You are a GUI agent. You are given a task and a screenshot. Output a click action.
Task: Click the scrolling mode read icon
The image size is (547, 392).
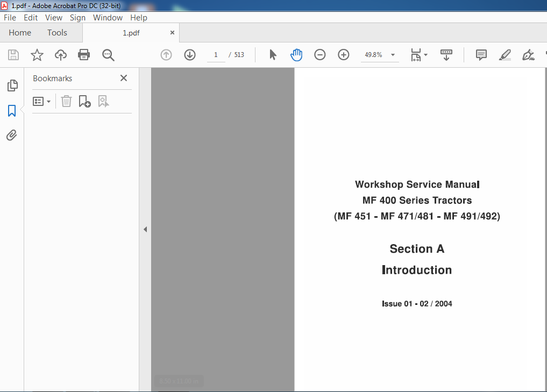pos(446,55)
